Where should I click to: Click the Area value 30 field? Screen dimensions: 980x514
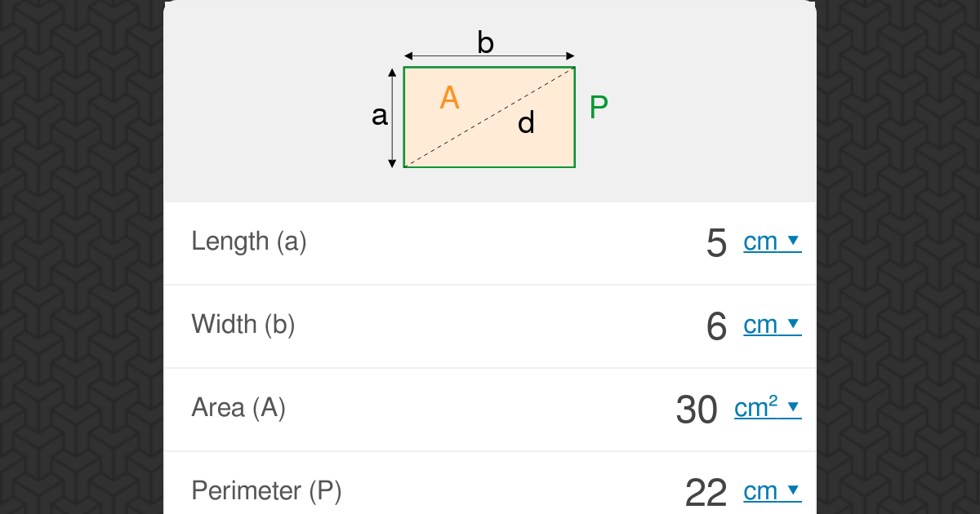coord(697,410)
